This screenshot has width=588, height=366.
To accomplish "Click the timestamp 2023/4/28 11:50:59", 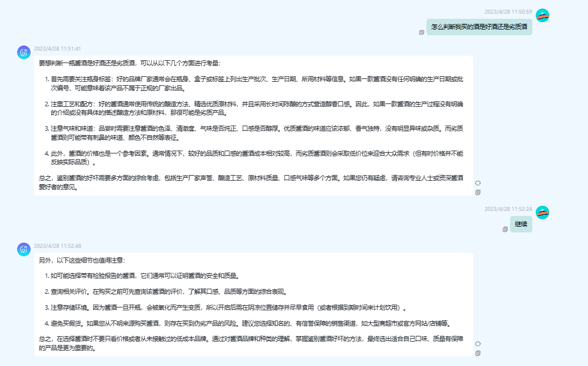I will [508, 12].
